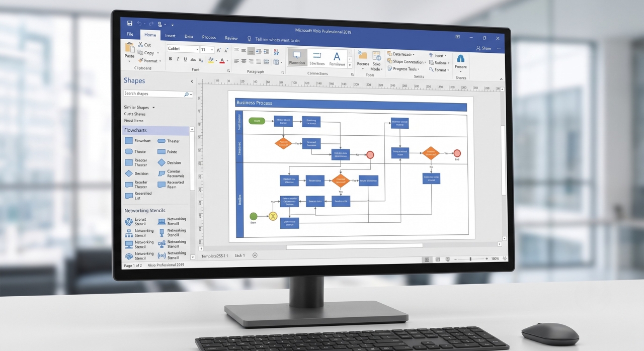The image size is (644, 351).
Task: Open the Ratione dropdown
Action: point(439,63)
